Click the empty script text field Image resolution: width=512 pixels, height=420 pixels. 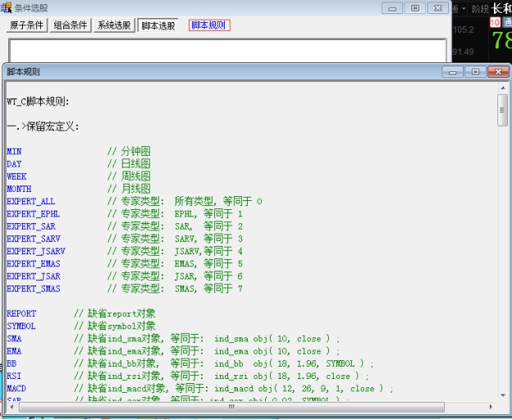[x=227, y=49]
